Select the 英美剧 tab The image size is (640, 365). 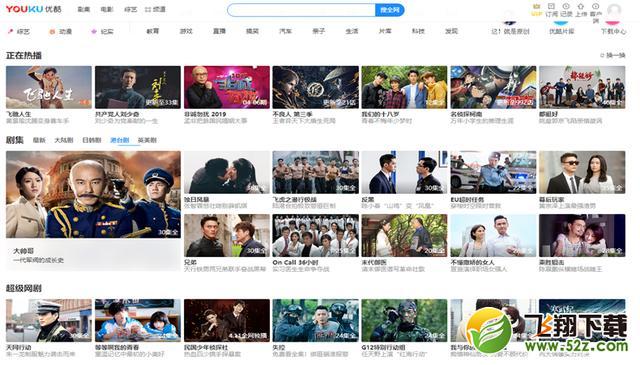tap(147, 140)
